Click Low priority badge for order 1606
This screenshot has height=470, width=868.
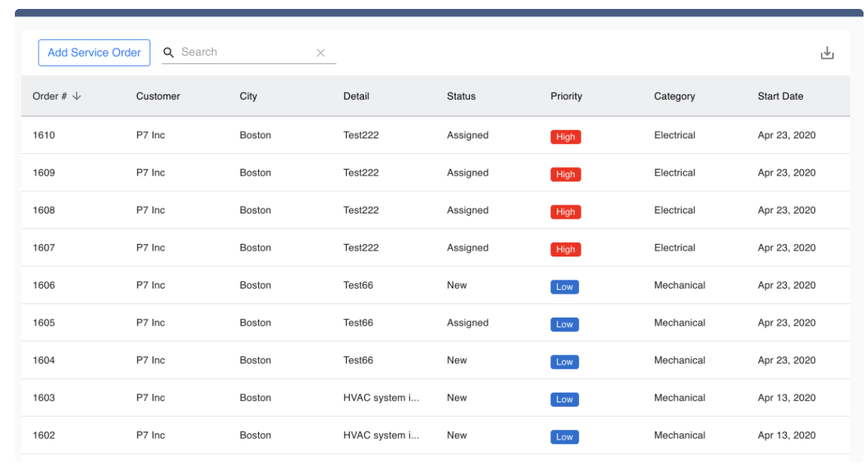tap(564, 287)
